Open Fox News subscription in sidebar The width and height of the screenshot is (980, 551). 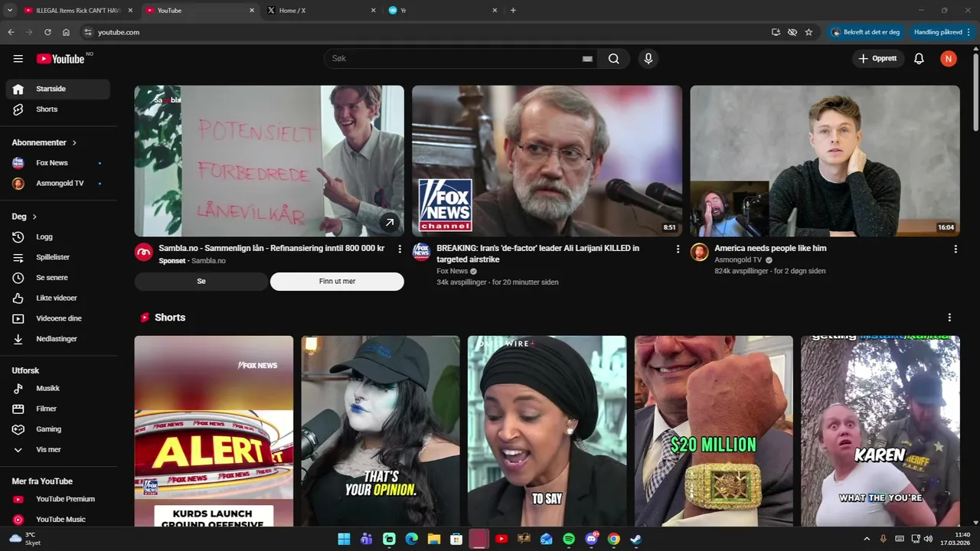click(58, 163)
